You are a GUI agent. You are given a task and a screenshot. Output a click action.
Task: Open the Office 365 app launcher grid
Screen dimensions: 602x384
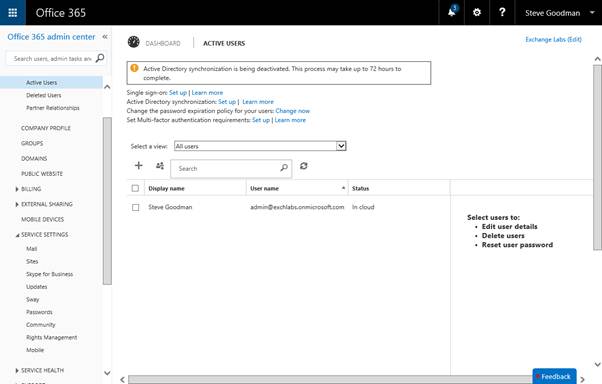point(13,13)
